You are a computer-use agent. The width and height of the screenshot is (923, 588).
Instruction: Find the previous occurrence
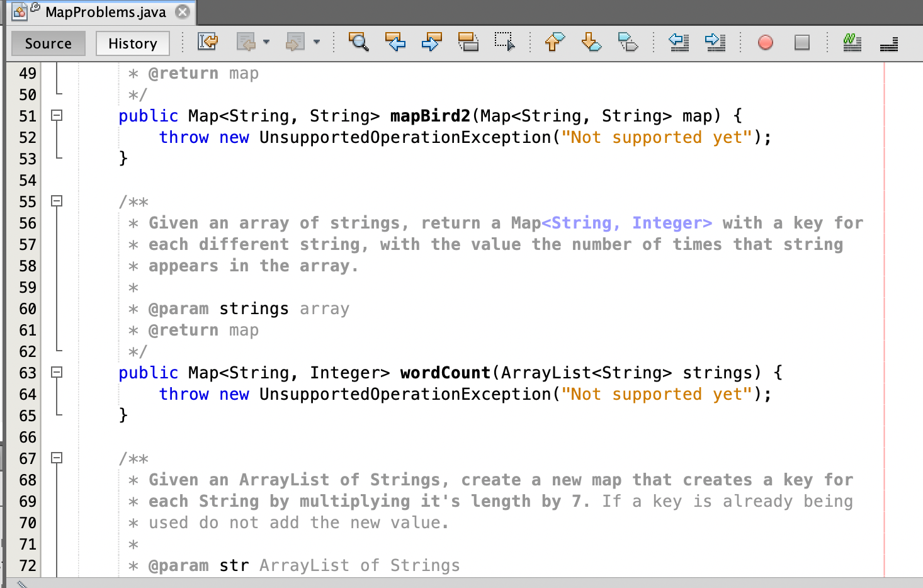[x=395, y=42]
